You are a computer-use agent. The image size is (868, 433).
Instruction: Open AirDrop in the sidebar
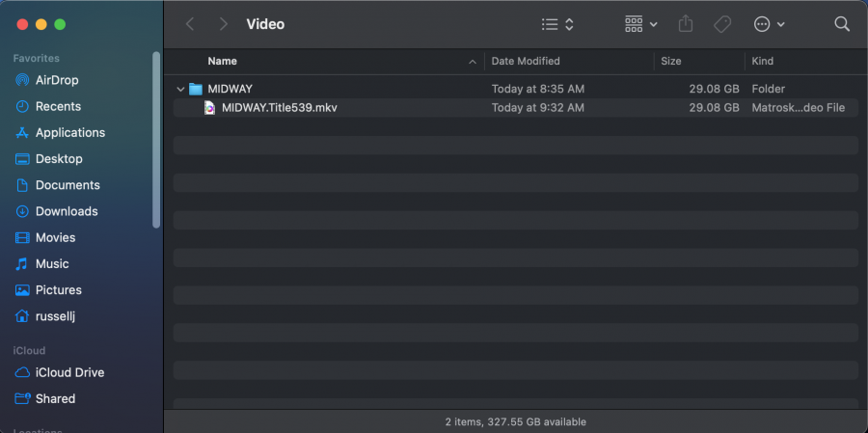[x=57, y=80]
